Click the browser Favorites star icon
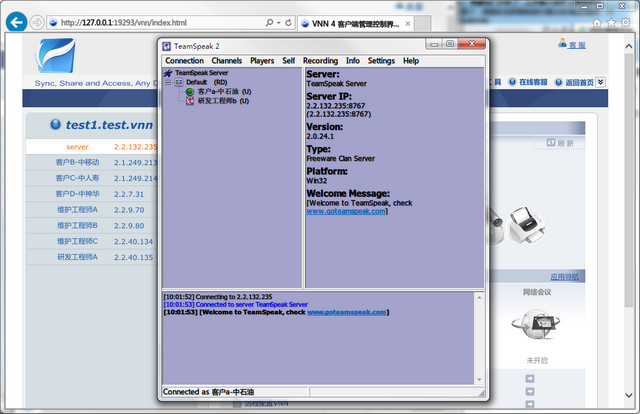The width and height of the screenshot is (640, 414). click(x=611, y=22)
